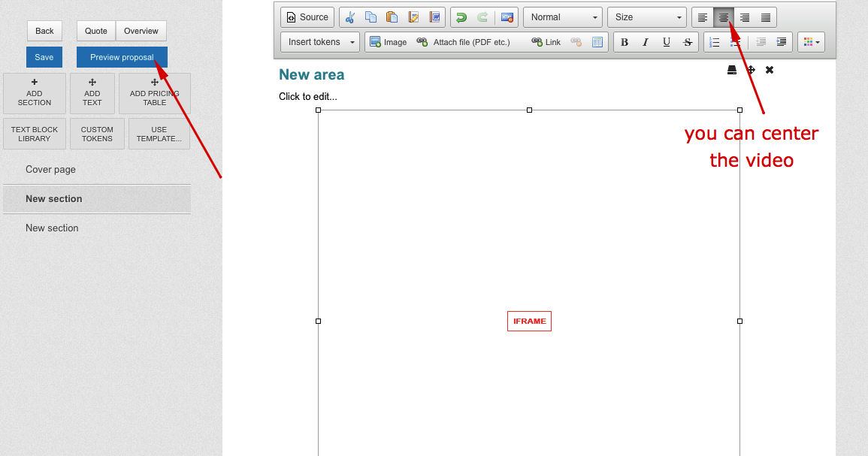Increase indent with the indent icon
The width and height of the screenshot is (868, 456).
click(x=782, y=42)
